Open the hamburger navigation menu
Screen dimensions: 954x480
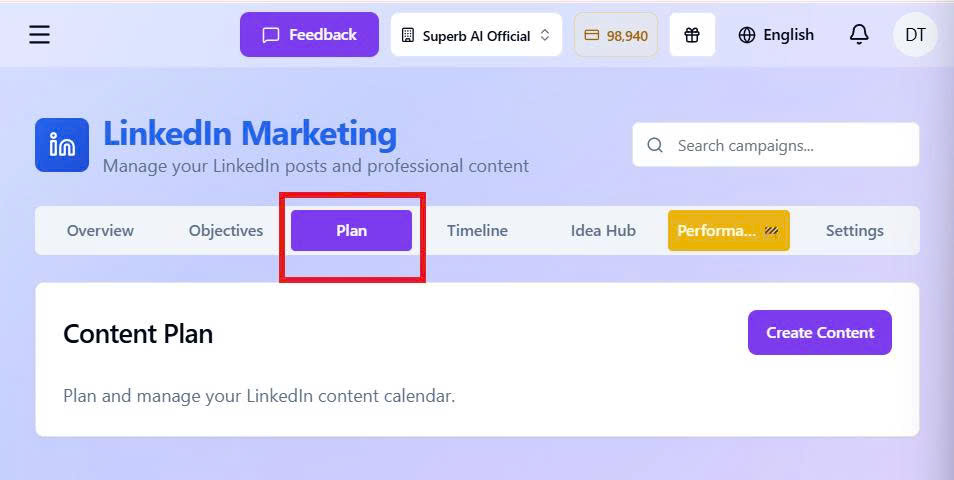pyautogui.click(x=39, y=35)
